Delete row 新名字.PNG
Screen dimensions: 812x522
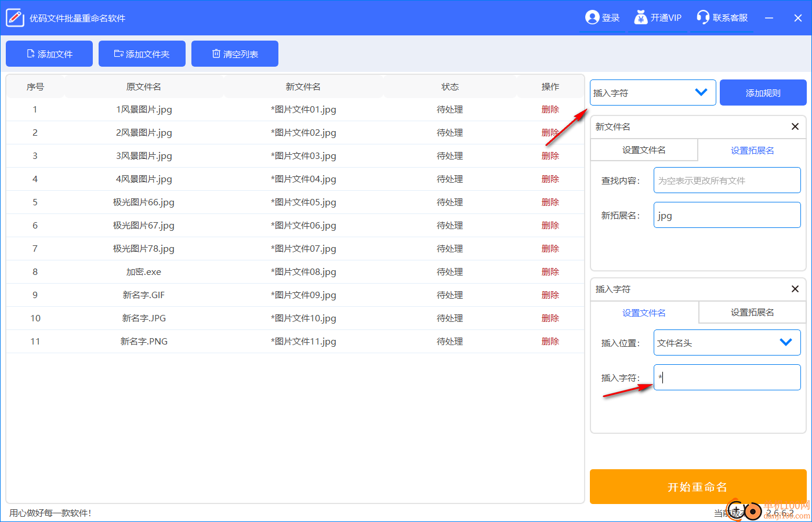(x=550, y=342)
